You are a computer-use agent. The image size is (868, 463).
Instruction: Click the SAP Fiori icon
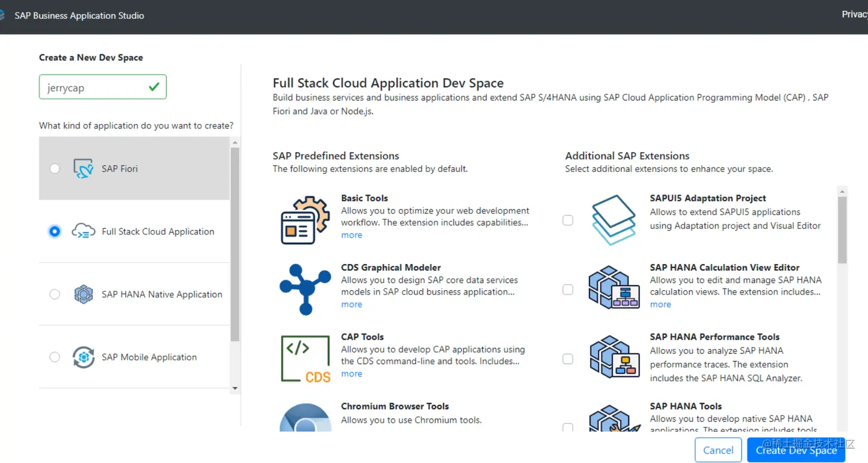click(84, 169)
